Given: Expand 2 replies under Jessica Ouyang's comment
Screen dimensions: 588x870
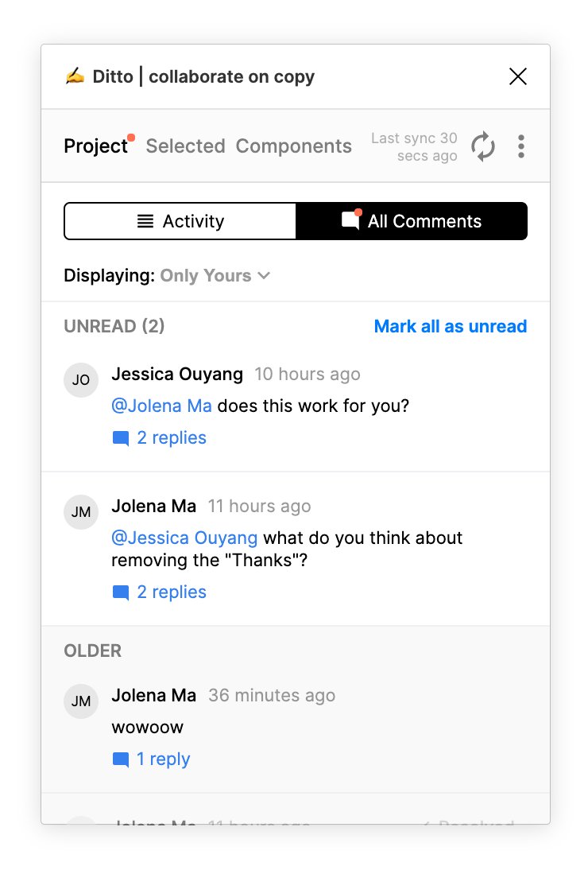Looking at the screenshot, I should (x=160, y=438).
